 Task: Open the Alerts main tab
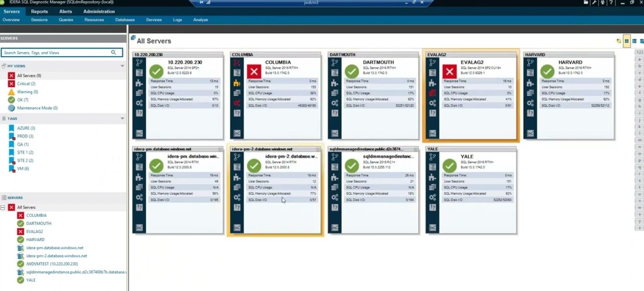coord(66,11)
